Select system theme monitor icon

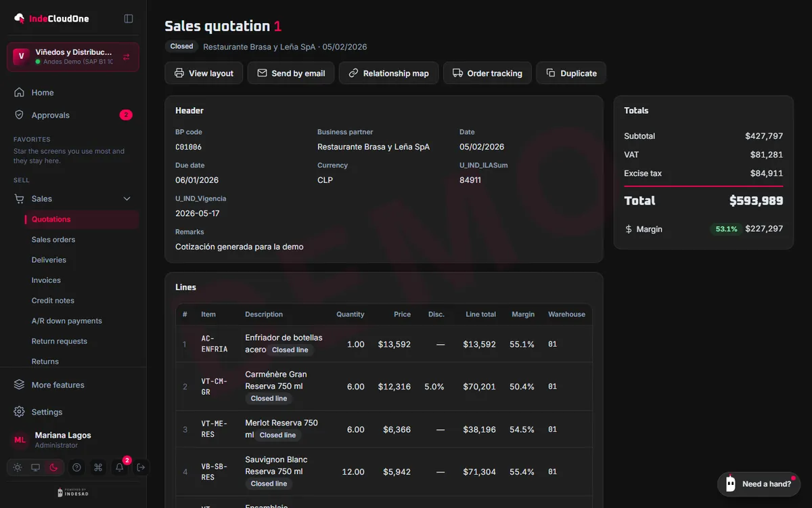(35, 467)
